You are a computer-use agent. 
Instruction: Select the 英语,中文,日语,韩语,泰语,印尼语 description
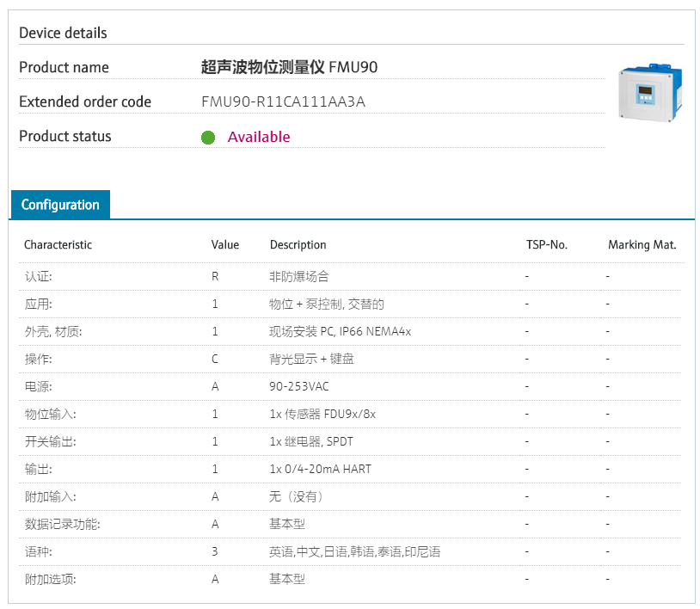[354, 552]
